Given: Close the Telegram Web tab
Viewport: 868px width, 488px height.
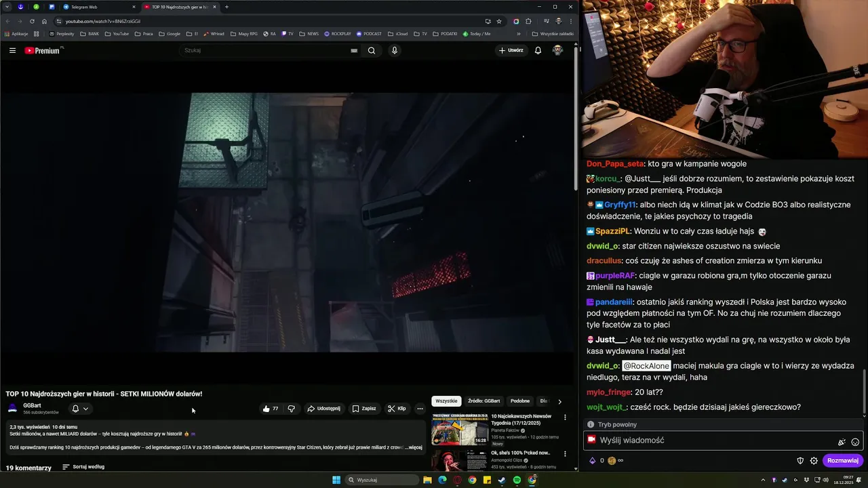Looking at the screenshot, I should coord(134,7).
